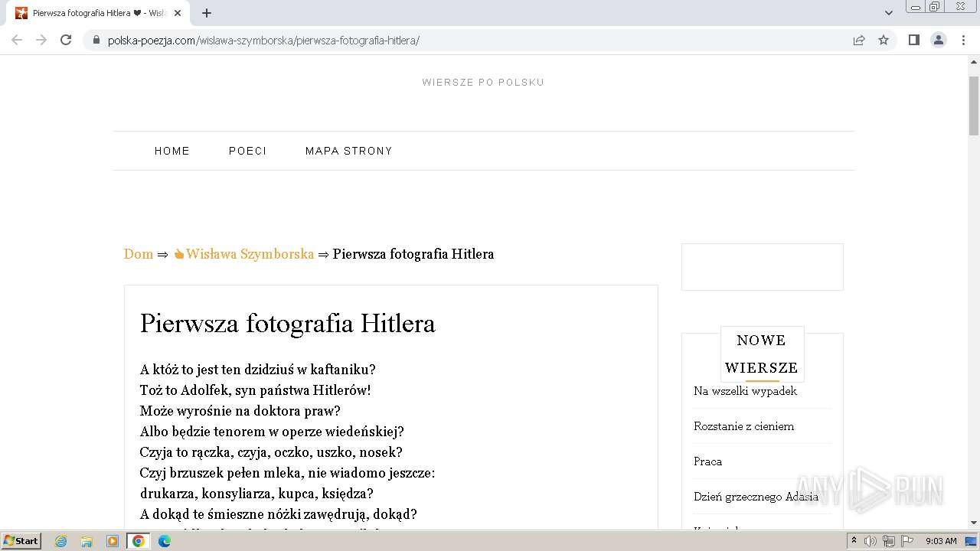Open the MAPA STRONY menu item

pyautogui.click(x=349, y=151)
